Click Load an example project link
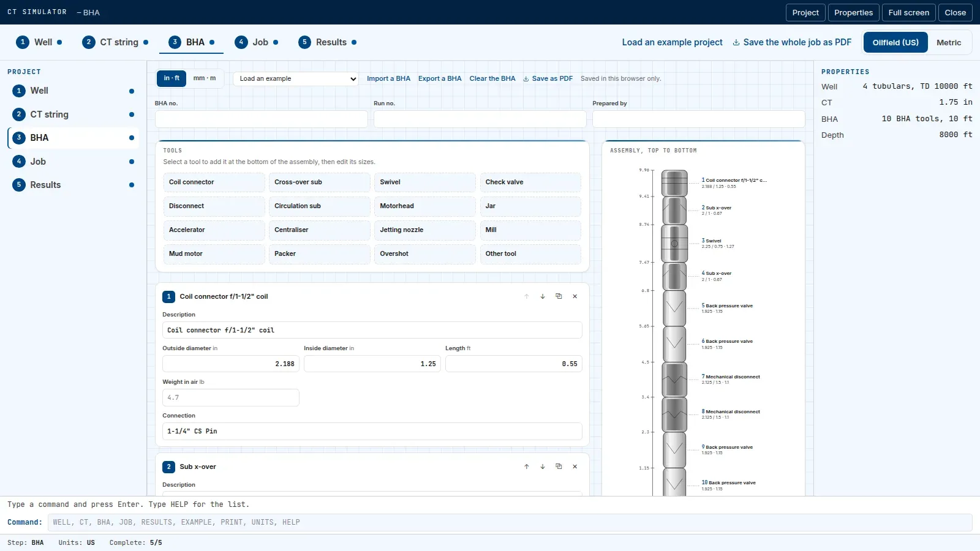This screenshot has height=551, width=980. click(x=672, y=42)
